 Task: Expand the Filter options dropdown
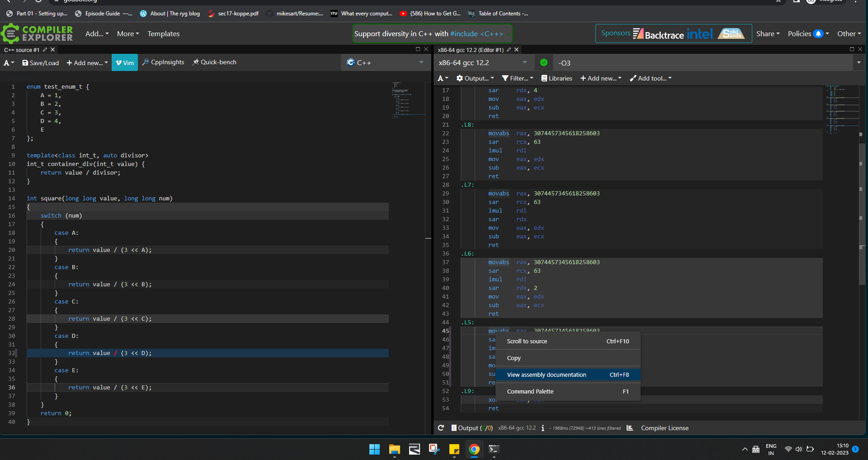[517, 78]
